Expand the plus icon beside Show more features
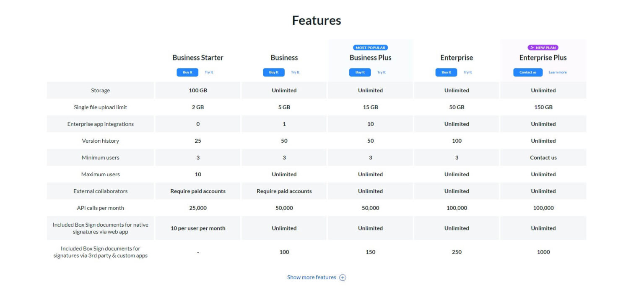Image resolution: width=644 pixels, height=298 pixels. click(x=343, y=277)
